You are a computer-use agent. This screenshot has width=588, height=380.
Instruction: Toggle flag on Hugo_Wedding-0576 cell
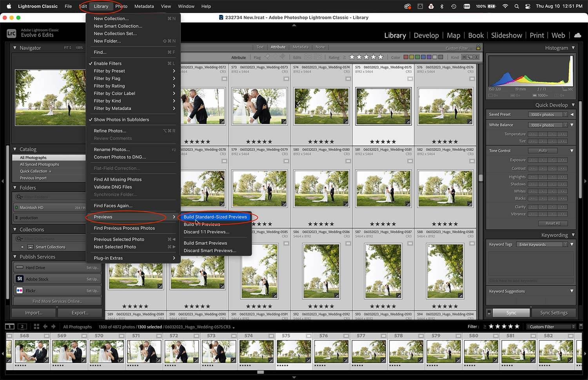472,79
